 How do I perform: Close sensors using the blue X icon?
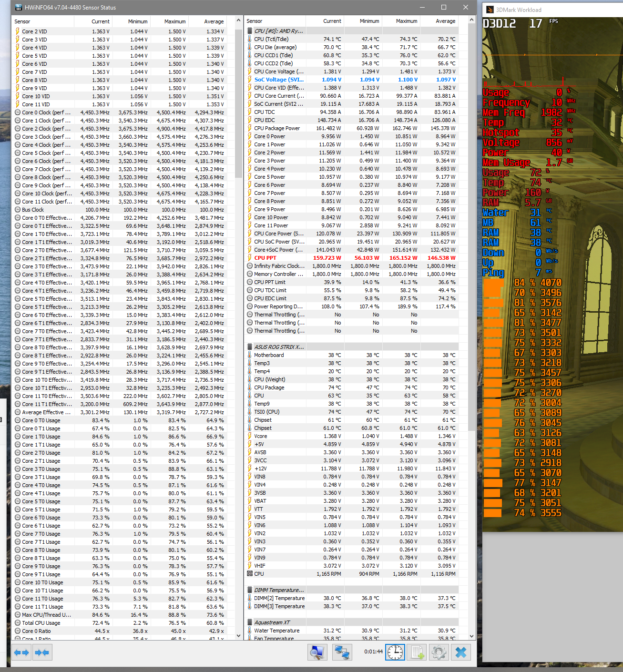(461, 652)
